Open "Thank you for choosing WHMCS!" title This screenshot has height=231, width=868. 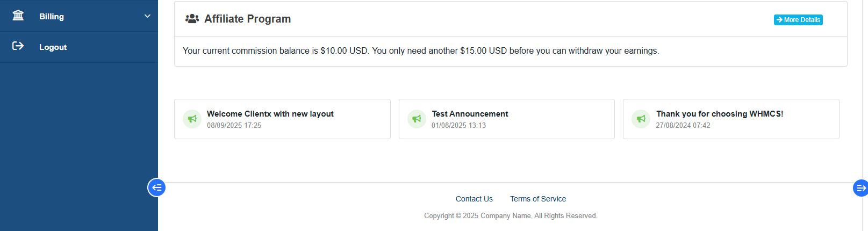coord(719,114)
